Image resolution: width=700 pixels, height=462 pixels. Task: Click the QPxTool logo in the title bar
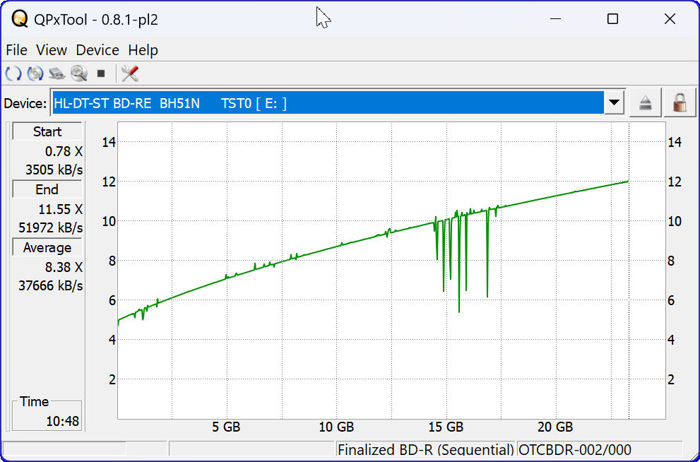(x=20, y=20)
